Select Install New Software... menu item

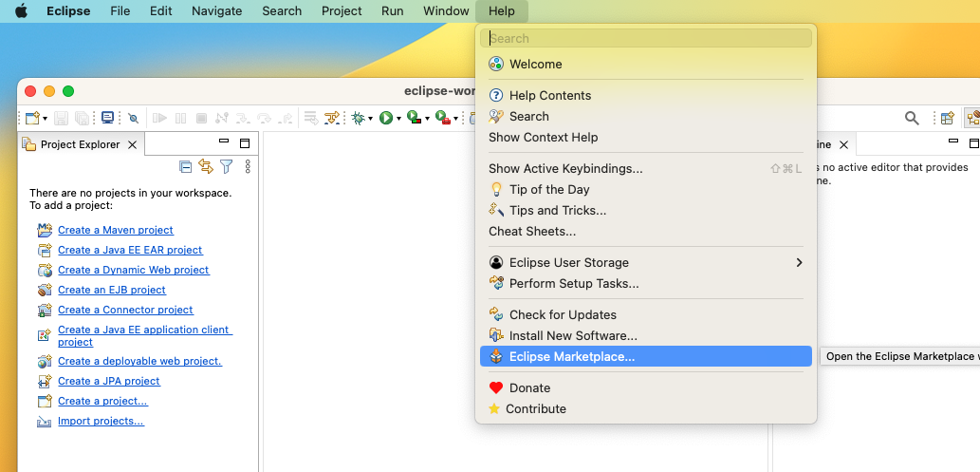646,335
